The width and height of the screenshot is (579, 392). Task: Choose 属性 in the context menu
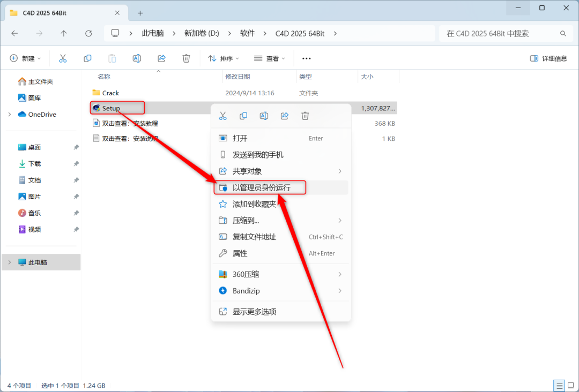click(240, 253)
